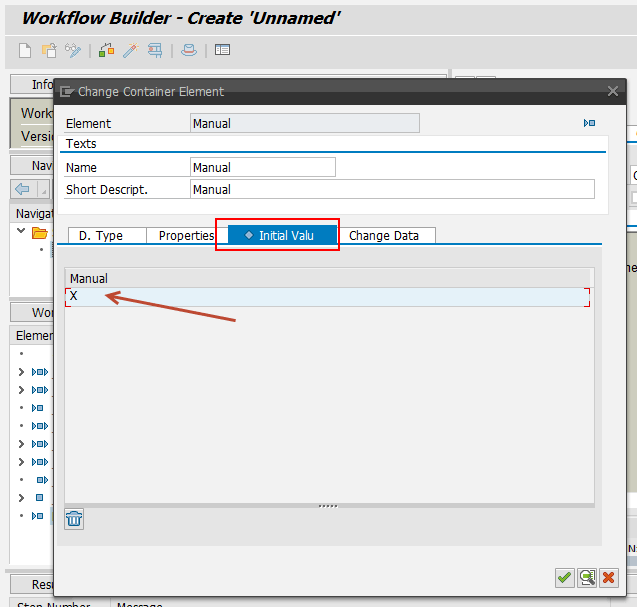Open the Other workflow/version toolbar icon
The height and width of the screenshot is (607, 637).
49,51
